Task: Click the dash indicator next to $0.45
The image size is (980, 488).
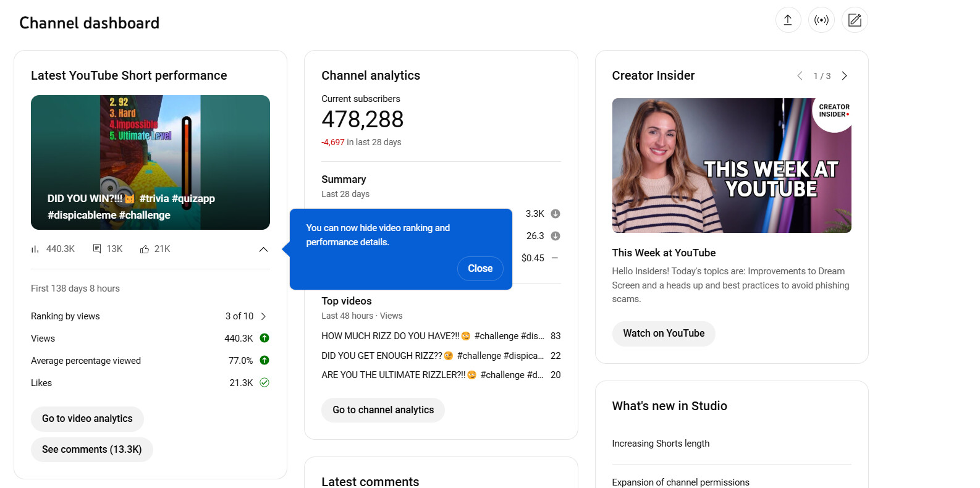Action: click(555, 258)
